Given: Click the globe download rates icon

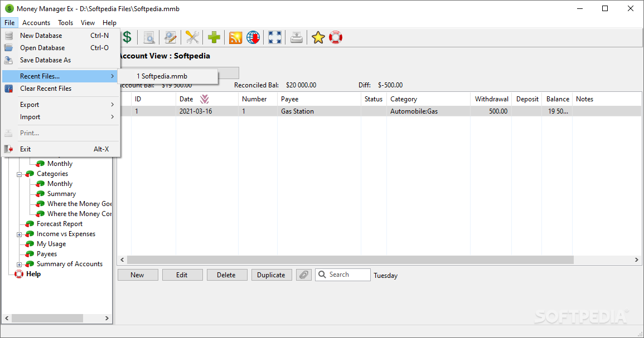Looking at the screenshot, I should click(253, 37).
